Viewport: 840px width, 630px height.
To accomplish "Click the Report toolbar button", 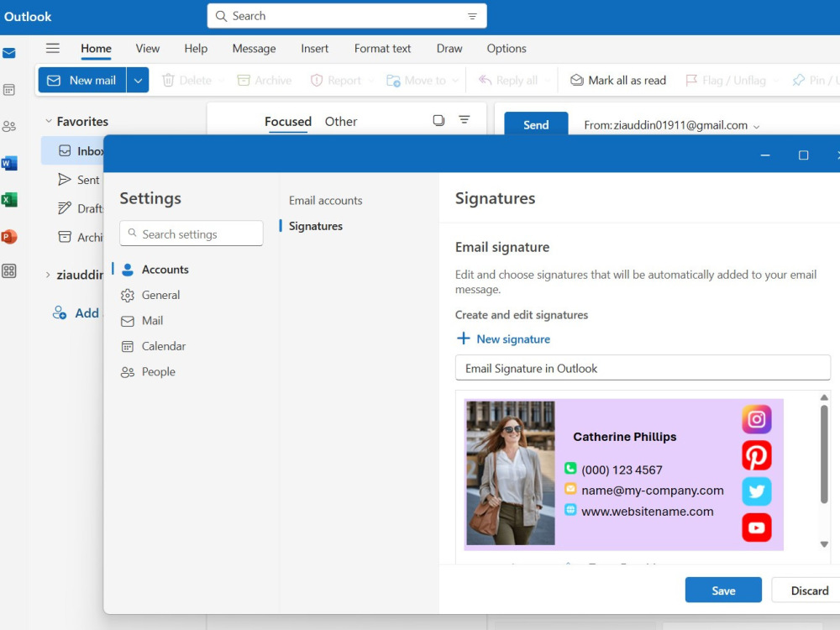I will (x=336, y=81).
